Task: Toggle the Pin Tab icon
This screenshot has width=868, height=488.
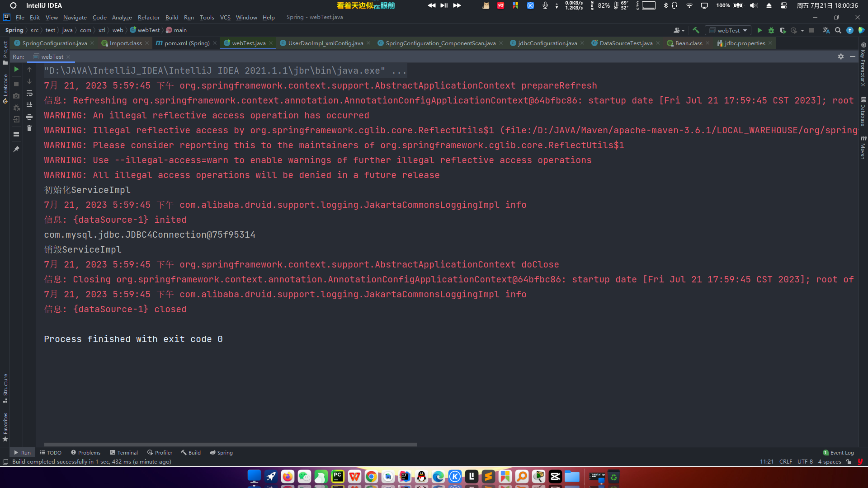Action: click(16, 149)
